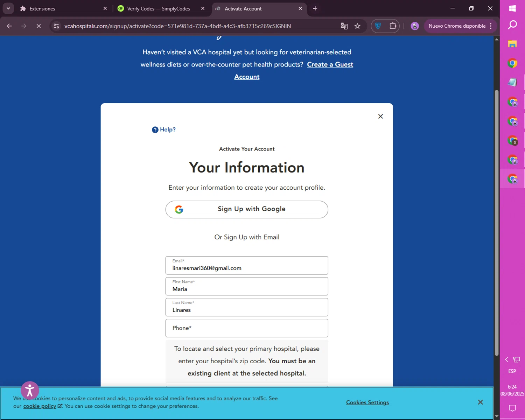525x420 pixels.
Task: Open the Chrome extensions puzzle icon
Action: (393, 26)
